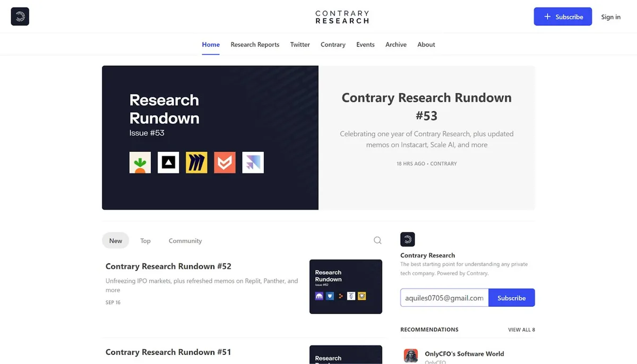This screenshot has height=364, width=637.
Task: Click the orange shield checkmark icon in the banner
Action: 225,162
